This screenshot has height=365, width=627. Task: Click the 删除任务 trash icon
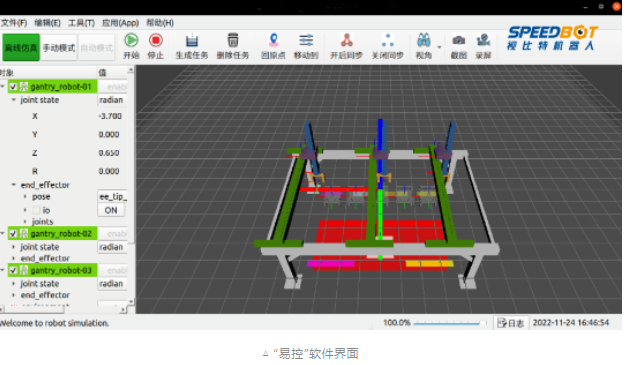click(233, 41)
